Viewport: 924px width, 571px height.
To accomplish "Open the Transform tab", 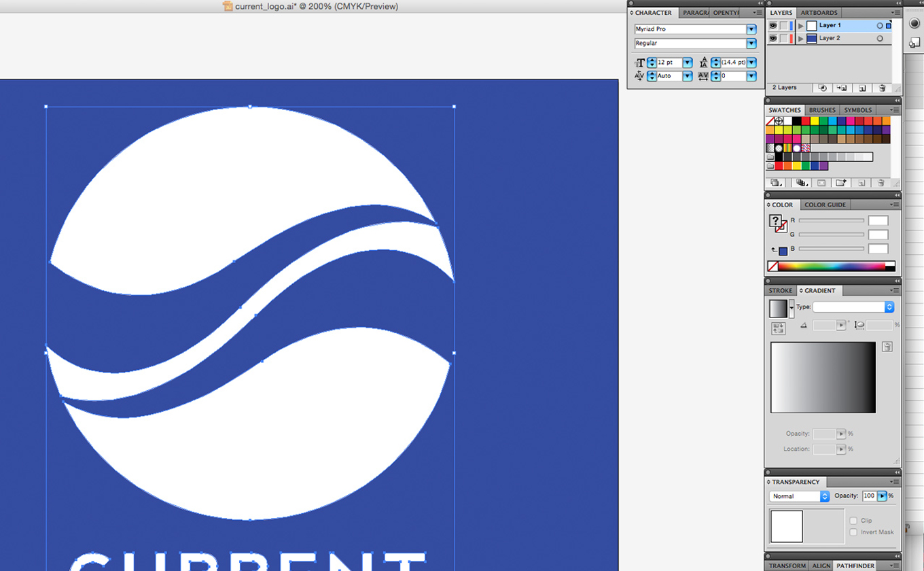I will [787, 566].
